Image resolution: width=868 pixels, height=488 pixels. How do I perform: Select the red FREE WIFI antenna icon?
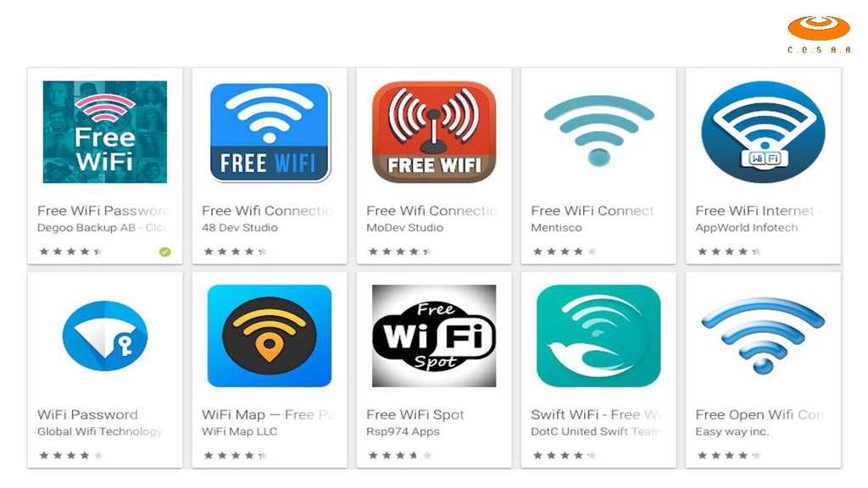pyautogui.click(x=434, y=132)
